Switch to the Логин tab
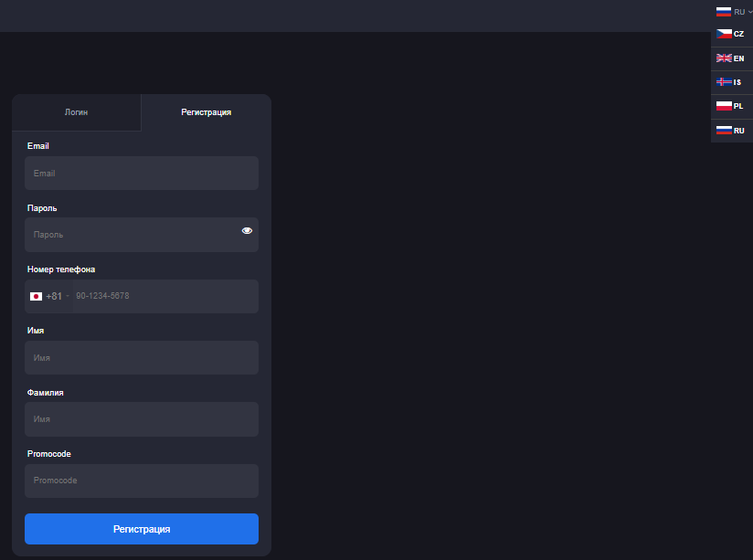Screen dimensions: 753x560 (77, 112)
